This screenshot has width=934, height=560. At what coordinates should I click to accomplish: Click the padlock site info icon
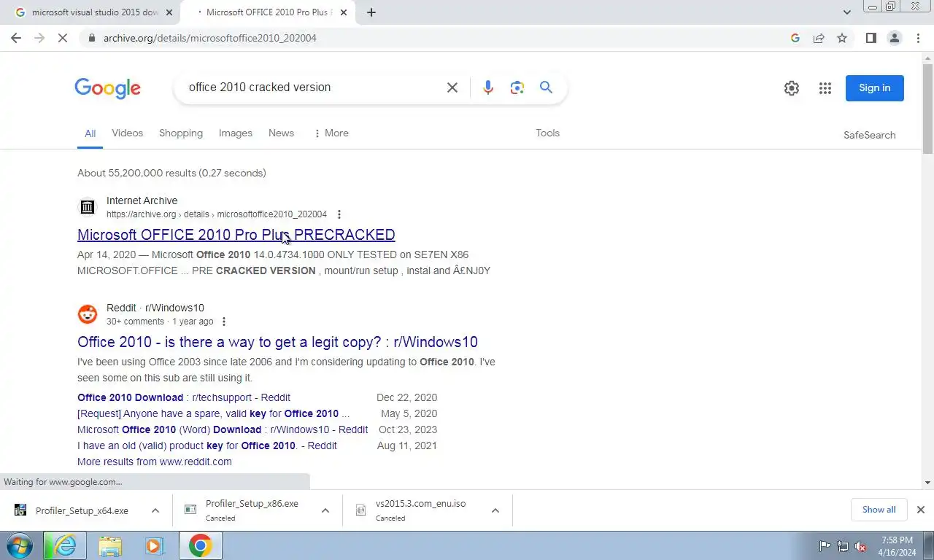point(91,38)
